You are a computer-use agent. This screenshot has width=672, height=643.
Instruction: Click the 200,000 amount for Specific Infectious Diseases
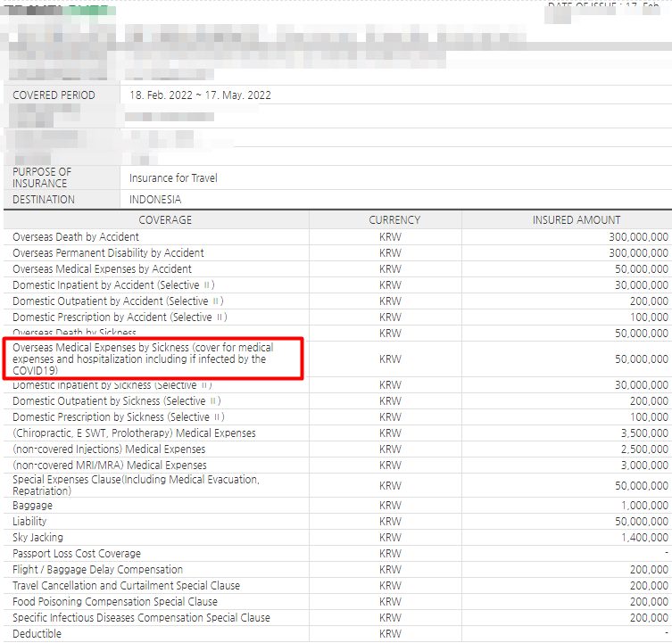tap(649, 618)
